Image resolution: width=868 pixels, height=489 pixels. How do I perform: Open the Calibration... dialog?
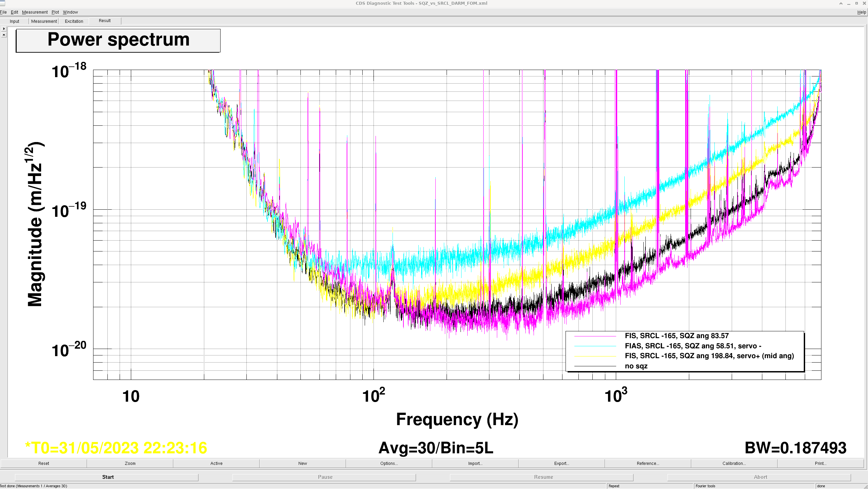pos(734,463)
